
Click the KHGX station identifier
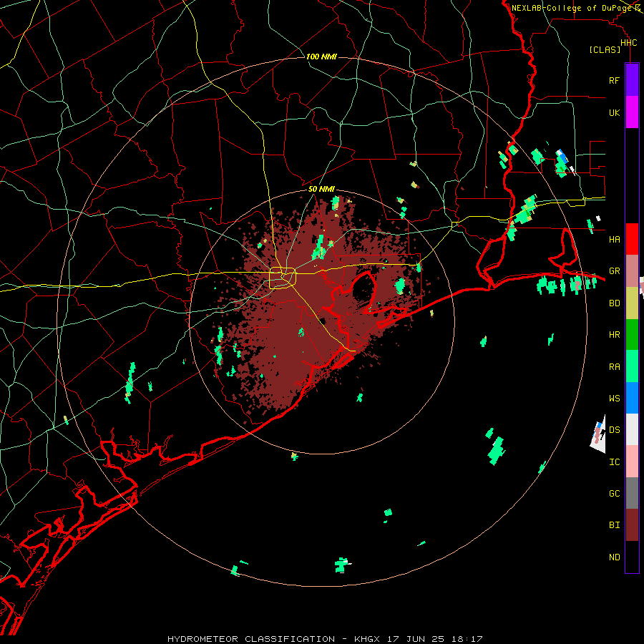(367, 639)
